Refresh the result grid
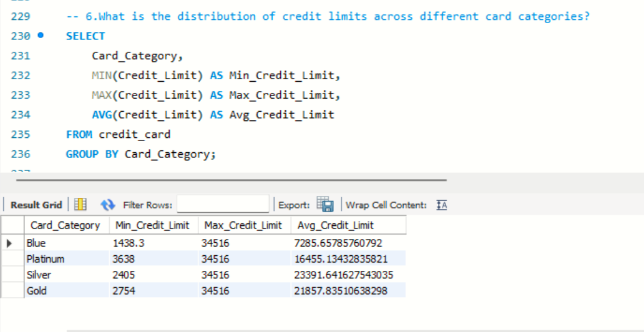This screenshot has width=644, height=332. 107,204
